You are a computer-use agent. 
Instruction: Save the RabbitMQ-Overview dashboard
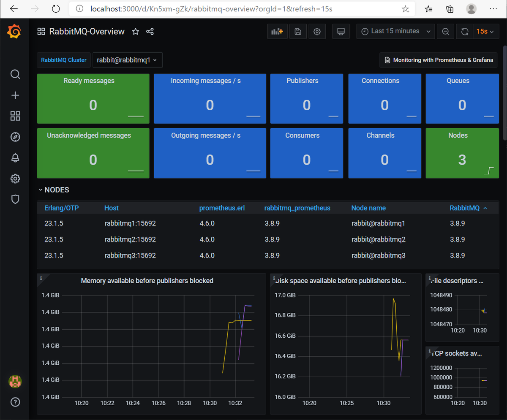[x=298, y=31]
